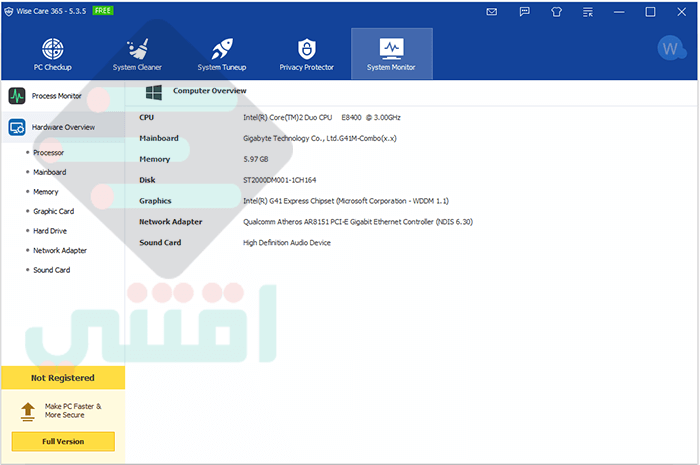Click the CPU label in overview

tap(146, 118)
